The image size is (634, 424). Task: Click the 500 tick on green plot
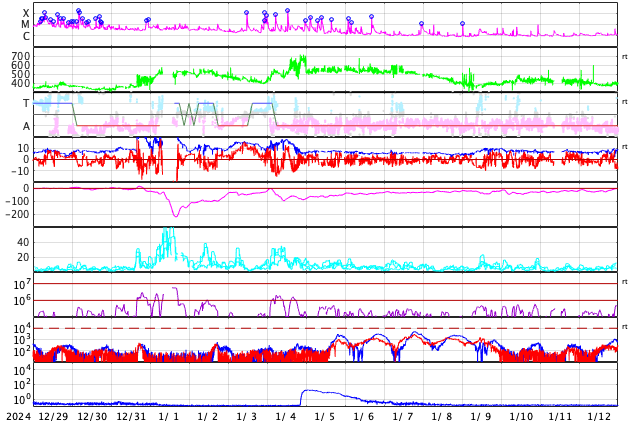pyautogui.click(x=21, y=74)
